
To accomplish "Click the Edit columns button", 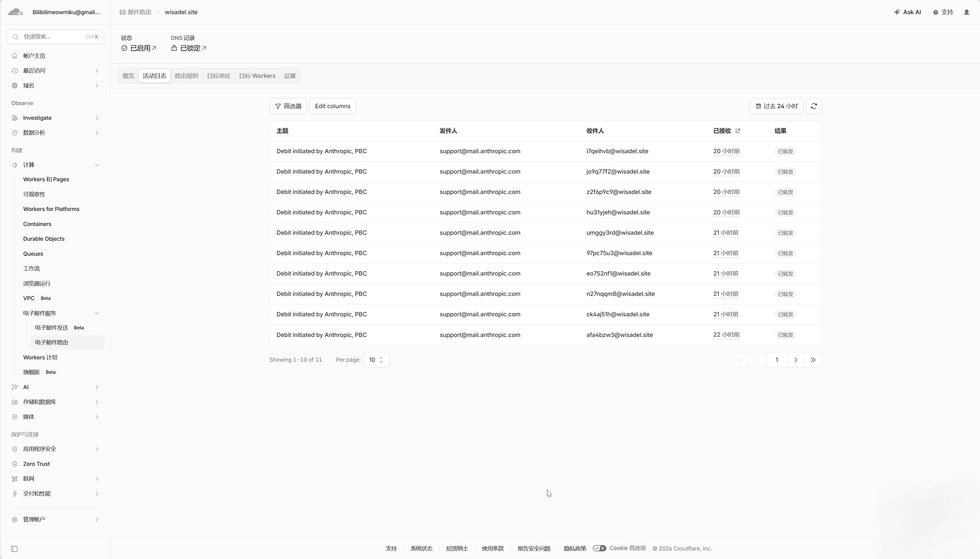I will click(332, 106).
